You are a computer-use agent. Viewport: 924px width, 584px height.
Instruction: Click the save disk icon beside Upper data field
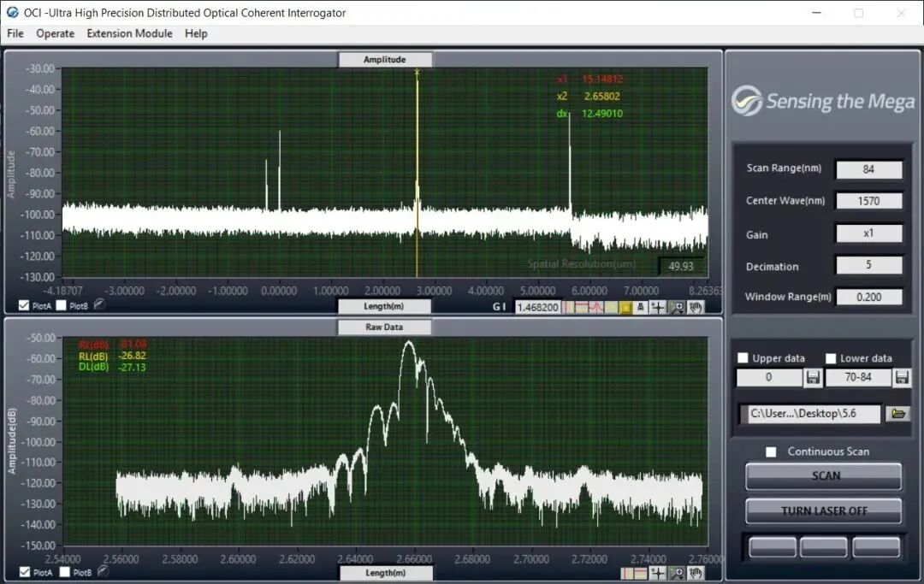pos(814,377)
